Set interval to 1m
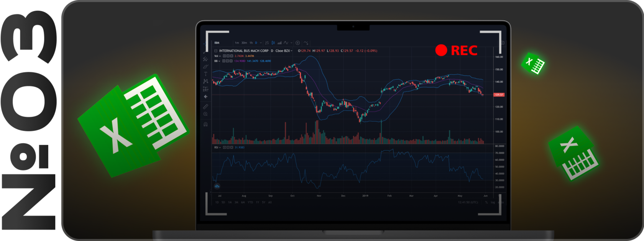 [x=237, y=43]
